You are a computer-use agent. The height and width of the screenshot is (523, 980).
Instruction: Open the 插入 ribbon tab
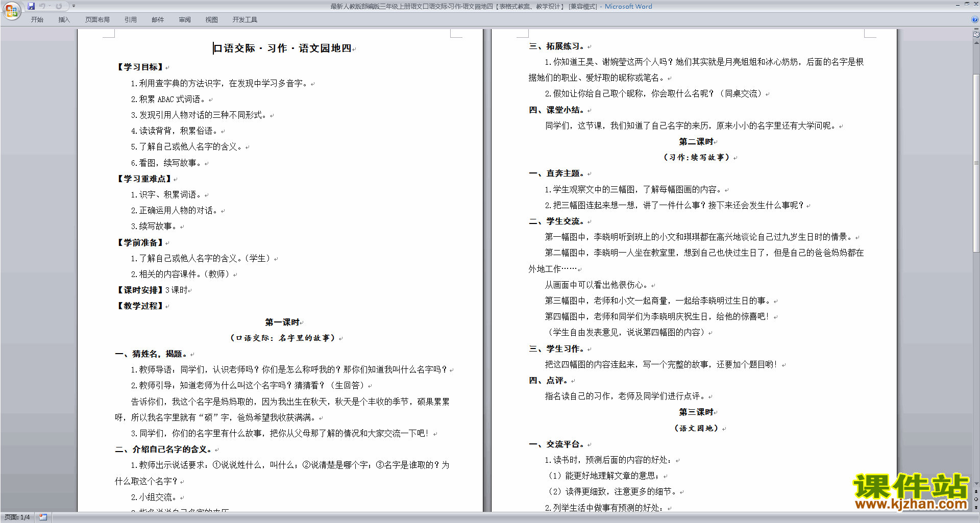click(64, 19)
